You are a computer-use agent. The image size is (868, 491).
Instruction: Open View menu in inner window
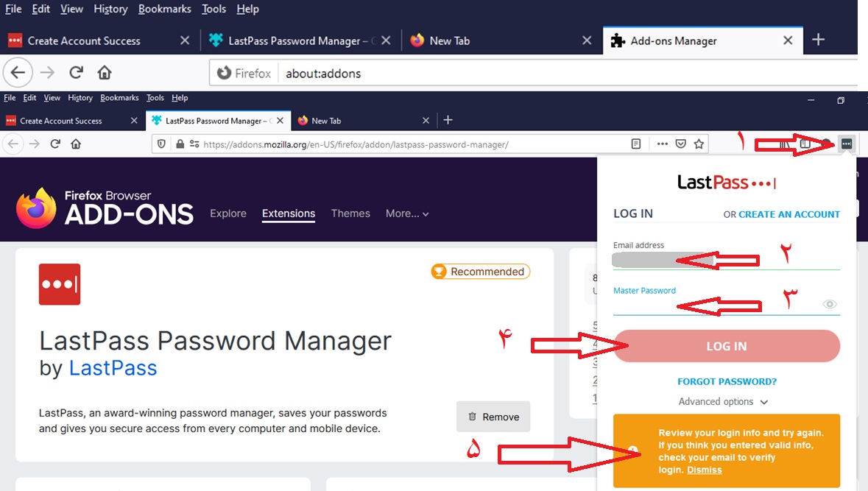click(x=52, y=97)
